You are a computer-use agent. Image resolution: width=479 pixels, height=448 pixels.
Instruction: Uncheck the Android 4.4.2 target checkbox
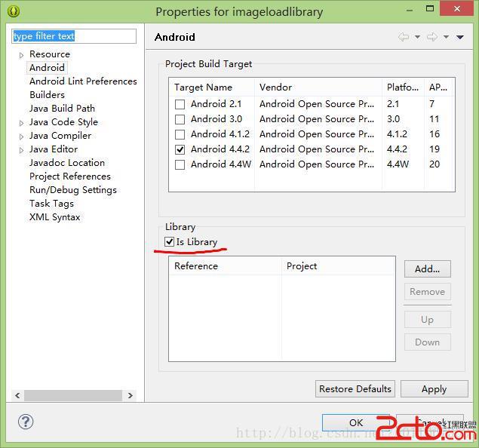pos(180,149)
